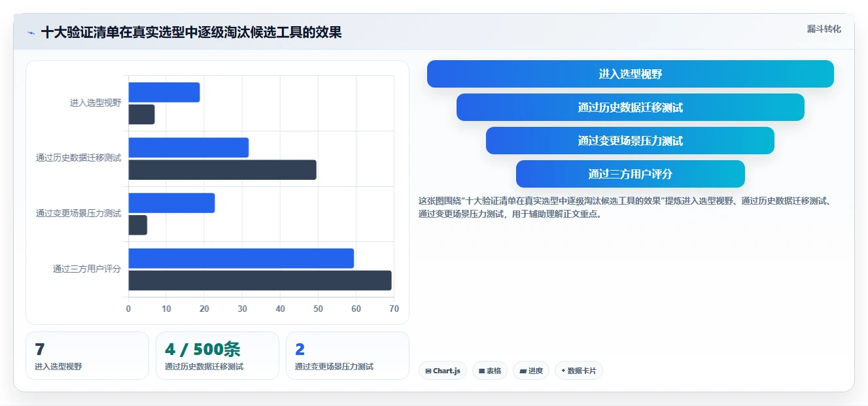Click the 数据卡片 chip

(578, 371)
